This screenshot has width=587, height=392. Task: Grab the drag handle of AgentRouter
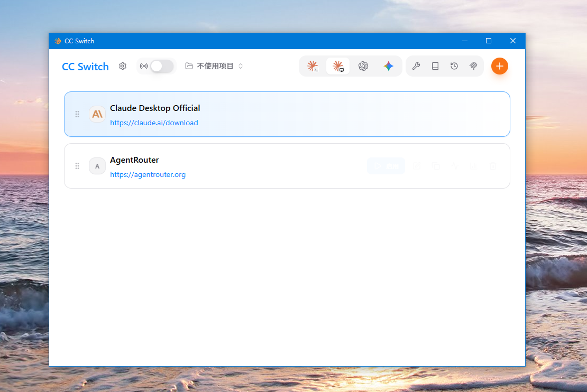click(77, 166)
